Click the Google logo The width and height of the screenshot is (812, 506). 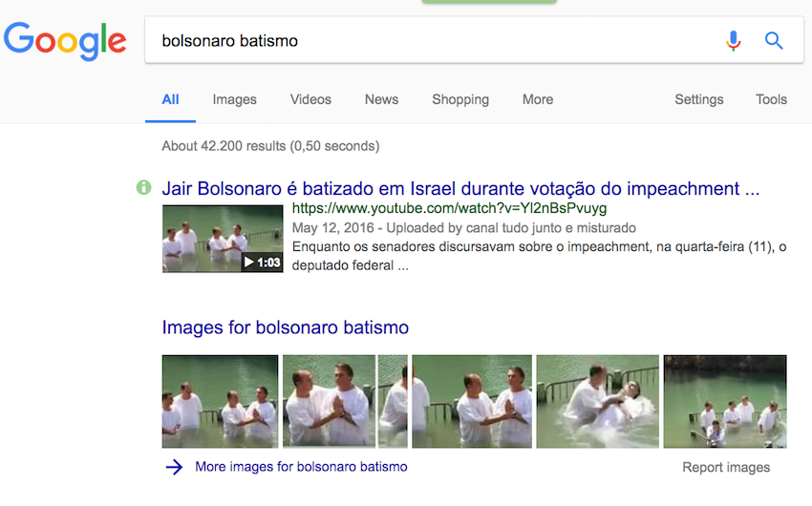[65, 40]
